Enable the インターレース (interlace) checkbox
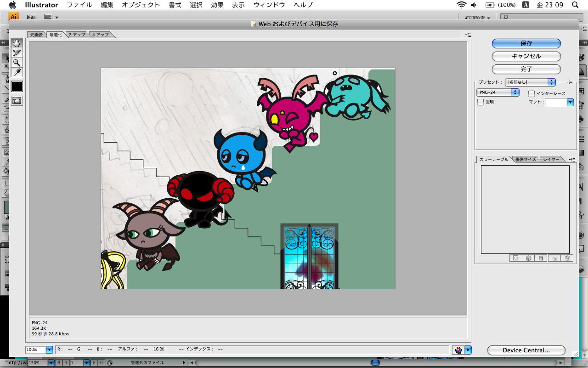Viewport: 588px width, 368px height. 531,94
